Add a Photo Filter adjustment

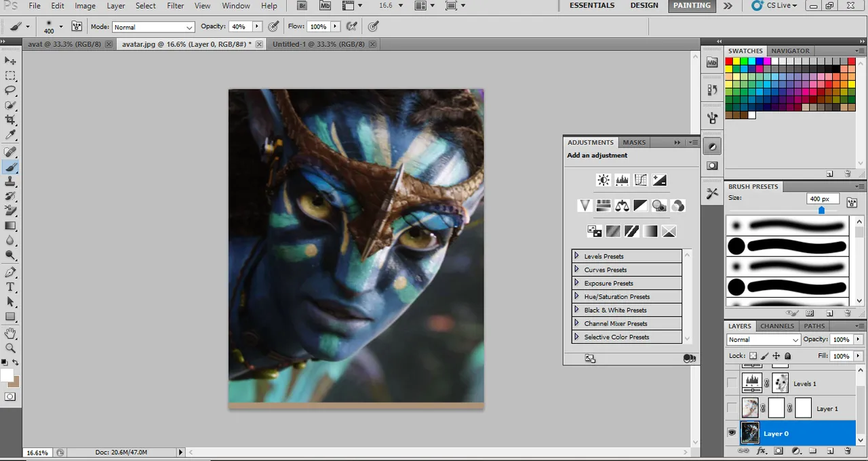coord(659,205)
